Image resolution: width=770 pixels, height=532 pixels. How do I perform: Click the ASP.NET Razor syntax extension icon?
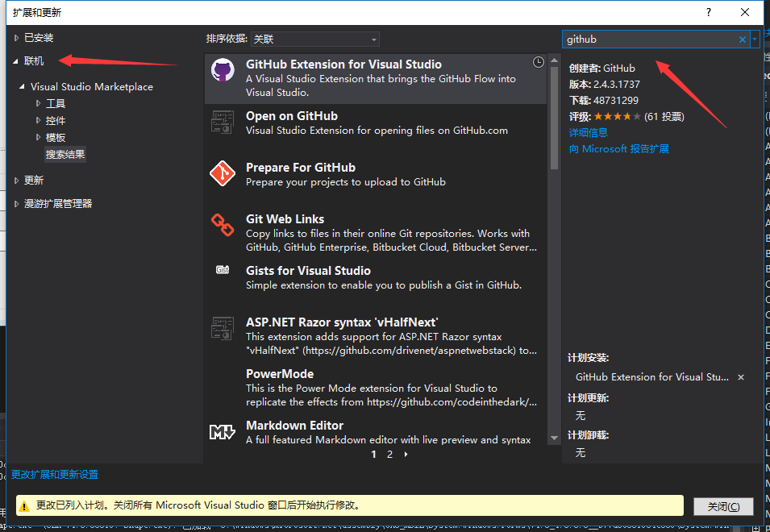pyautogui.click(x=223, y=328)
